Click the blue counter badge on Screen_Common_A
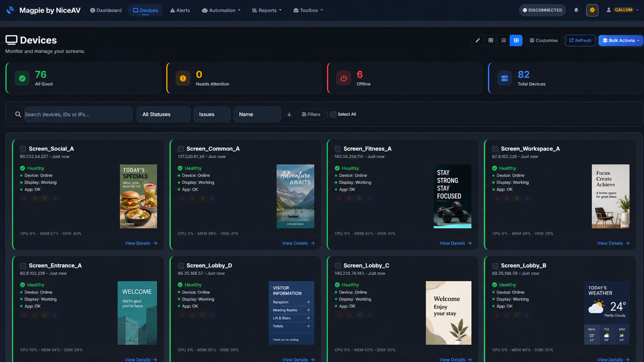Screen dimensions: 644x362 (x=213, y=198)
